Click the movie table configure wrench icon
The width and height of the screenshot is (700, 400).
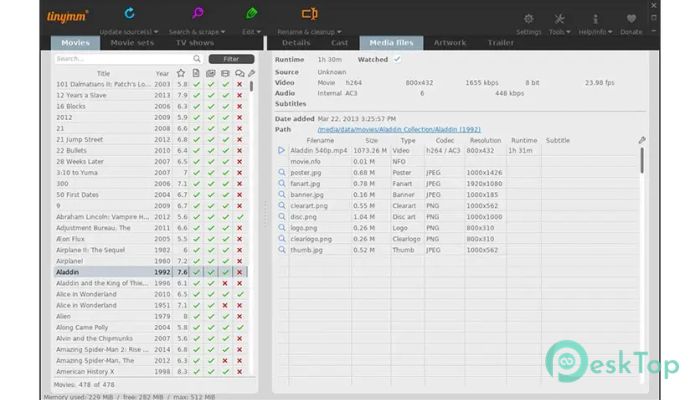point(252,73)
